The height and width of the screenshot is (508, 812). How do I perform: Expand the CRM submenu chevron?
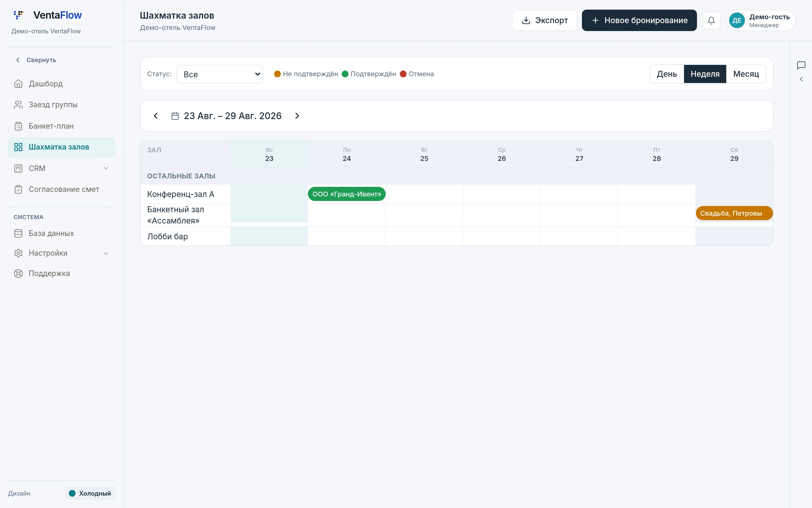(106, 168)
